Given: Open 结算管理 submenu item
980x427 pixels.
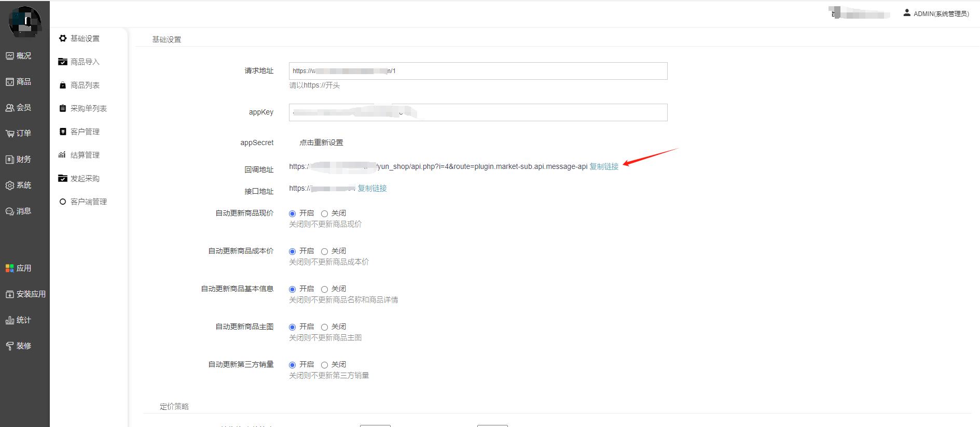Looking at the screenshot, I should (x=85, y=155).
